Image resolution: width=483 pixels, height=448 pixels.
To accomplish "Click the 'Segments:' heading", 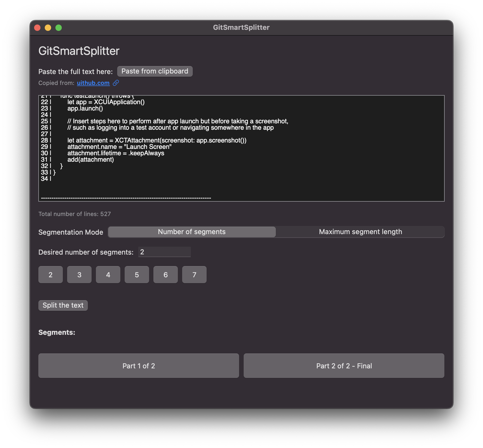I will [x=57, y=332].
